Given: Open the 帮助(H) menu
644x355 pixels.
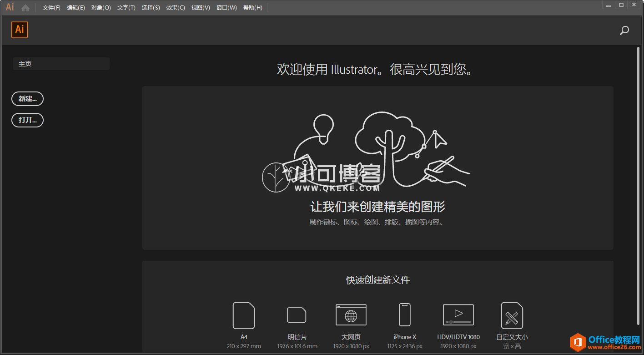Looking at the screenshot, I should (252, 8).
